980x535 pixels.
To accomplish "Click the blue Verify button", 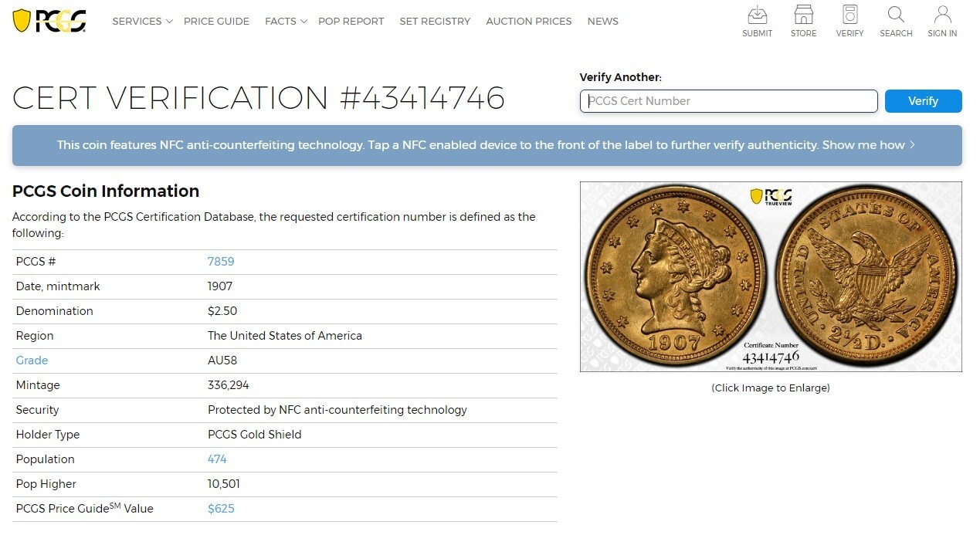I will pos(923,101).
